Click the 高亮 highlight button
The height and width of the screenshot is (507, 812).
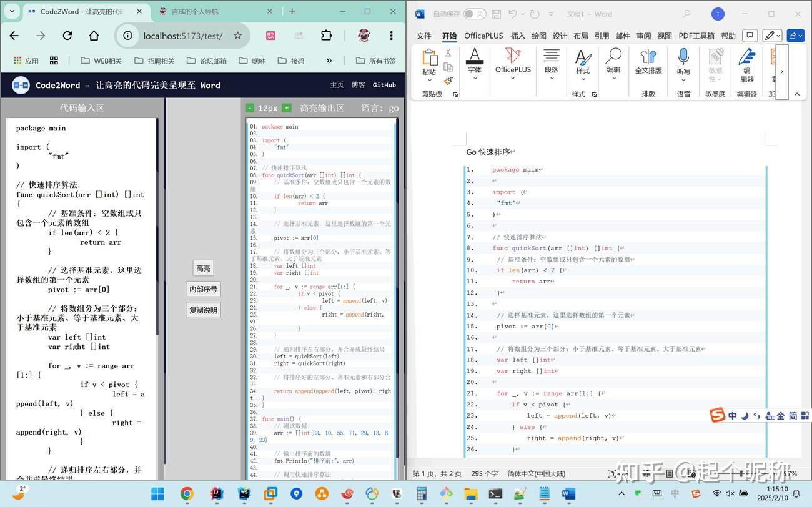click(202, 268)
